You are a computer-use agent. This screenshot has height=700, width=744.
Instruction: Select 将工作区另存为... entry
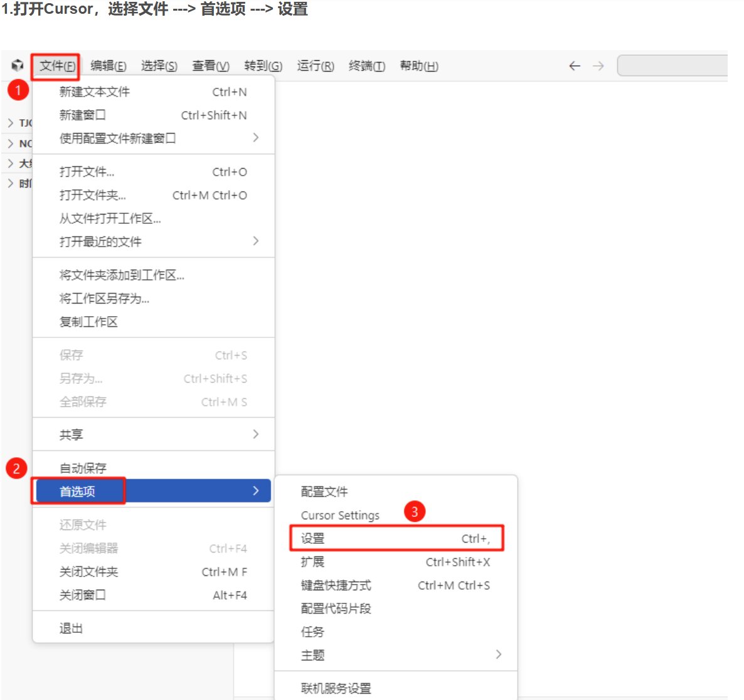click(x=153, y=299)
